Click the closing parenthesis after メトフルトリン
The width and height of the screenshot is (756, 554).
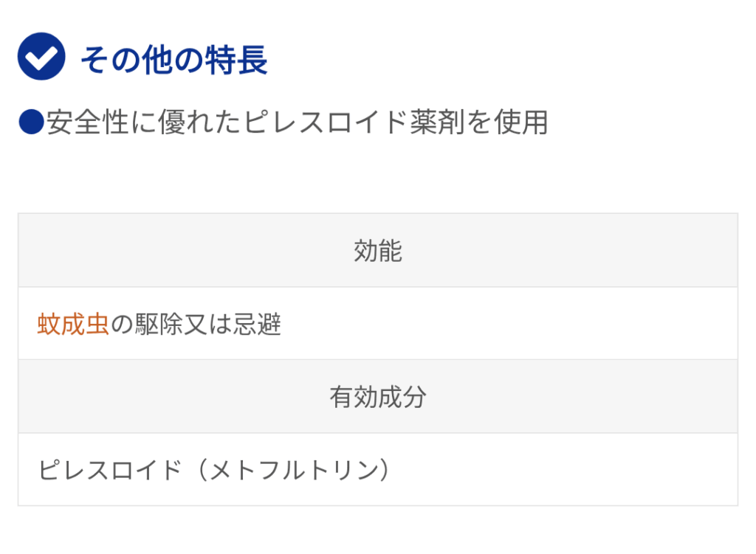pos(384,470)
